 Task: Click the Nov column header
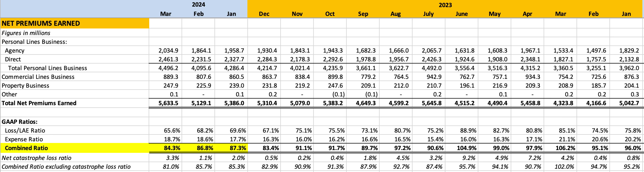297,14
